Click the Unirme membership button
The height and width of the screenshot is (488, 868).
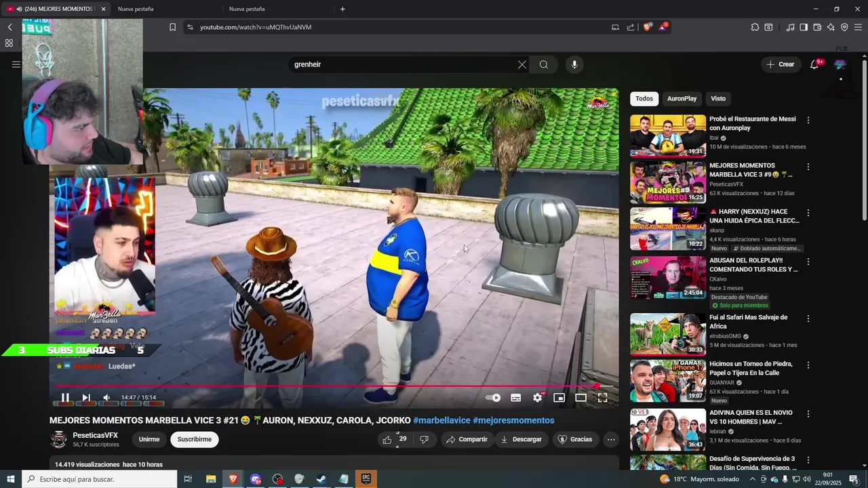click(x=149, y=439)
